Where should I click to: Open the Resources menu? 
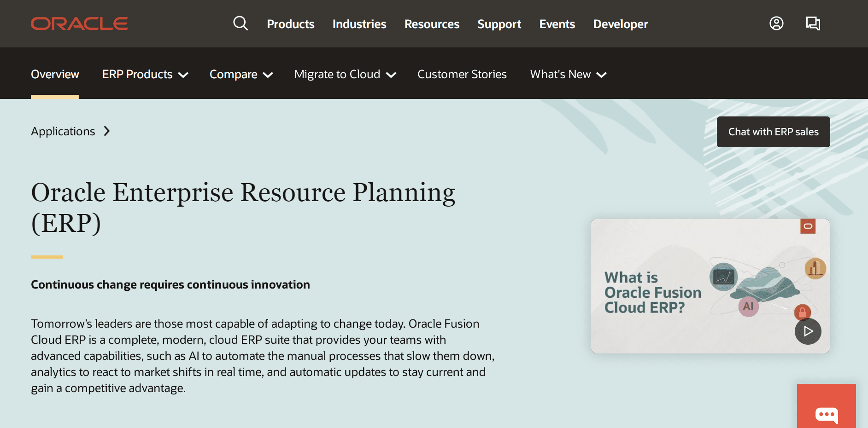click(432, 24)
